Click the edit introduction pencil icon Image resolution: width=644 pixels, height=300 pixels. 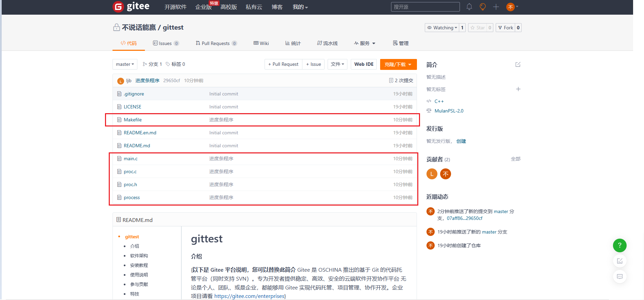click(x=518, y=64)
